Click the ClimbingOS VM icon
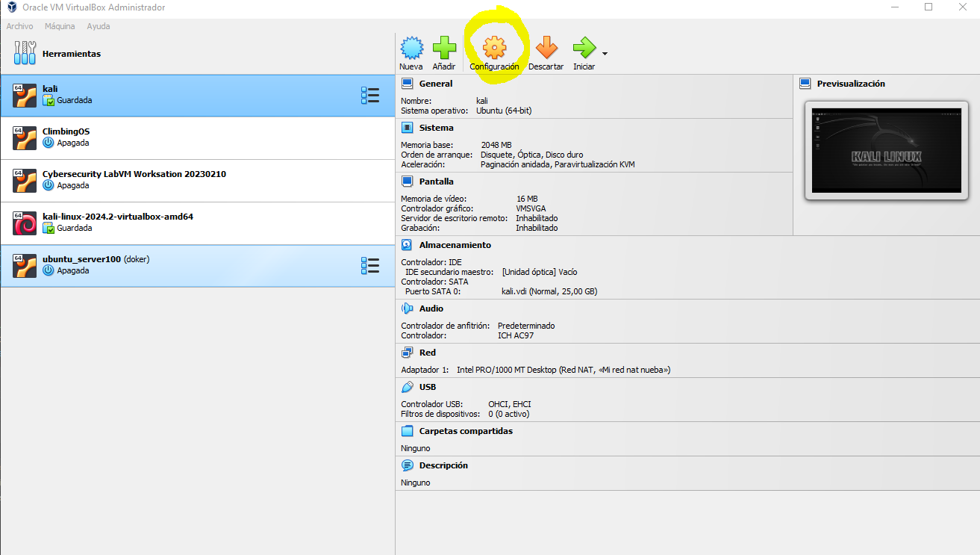Screen dimensions: 980x555 point(25,137)
